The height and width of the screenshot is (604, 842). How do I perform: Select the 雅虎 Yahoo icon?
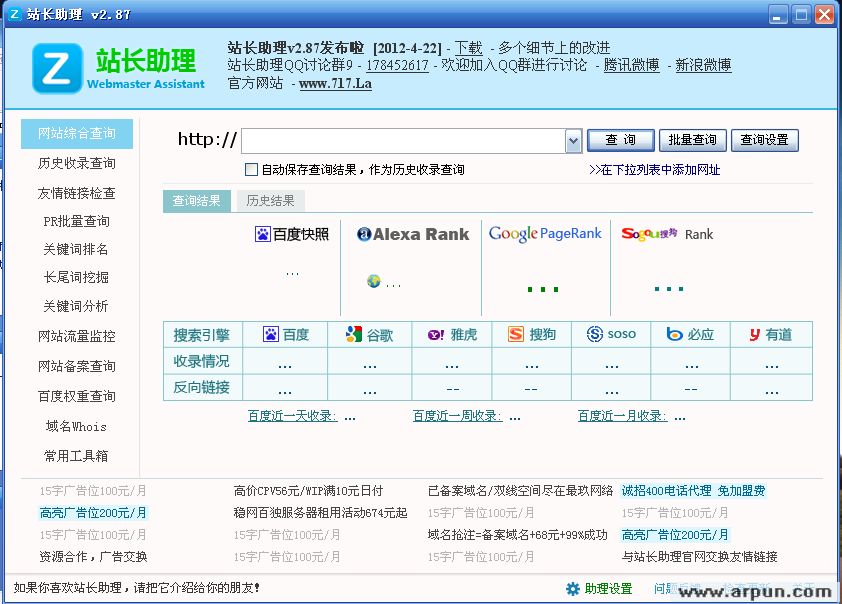432,334
